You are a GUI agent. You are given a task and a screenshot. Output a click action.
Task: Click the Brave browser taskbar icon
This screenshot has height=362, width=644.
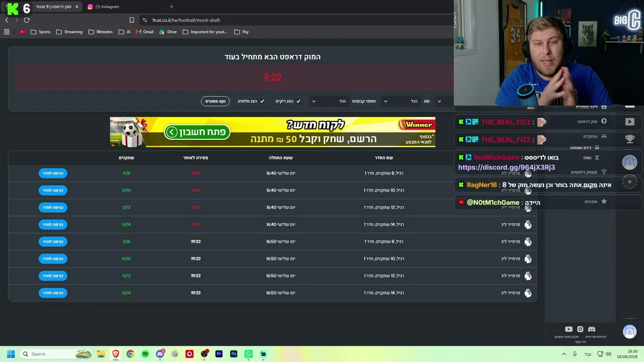pos(116,354)
